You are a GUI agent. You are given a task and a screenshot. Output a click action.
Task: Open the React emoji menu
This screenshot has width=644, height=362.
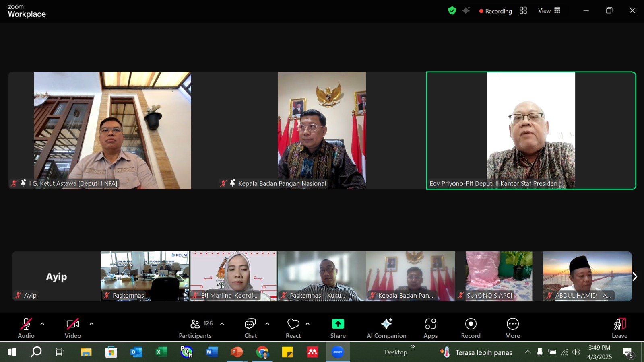(x=293, y=328)
